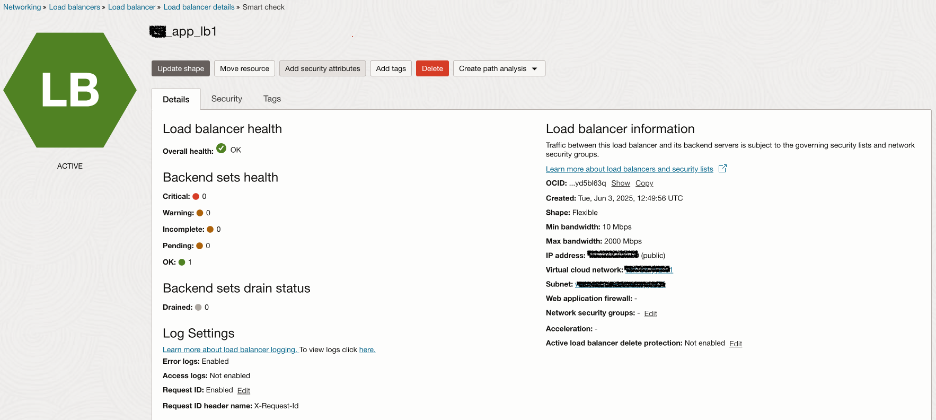Click the Pending status dot

pyautogui.click(x=199, y=246)
